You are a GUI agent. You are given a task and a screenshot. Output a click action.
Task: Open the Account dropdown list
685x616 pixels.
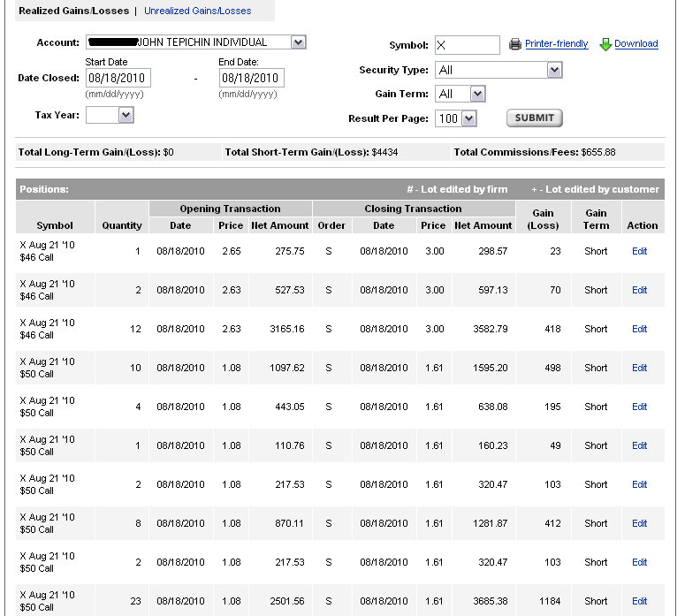(x=298, y=42)
